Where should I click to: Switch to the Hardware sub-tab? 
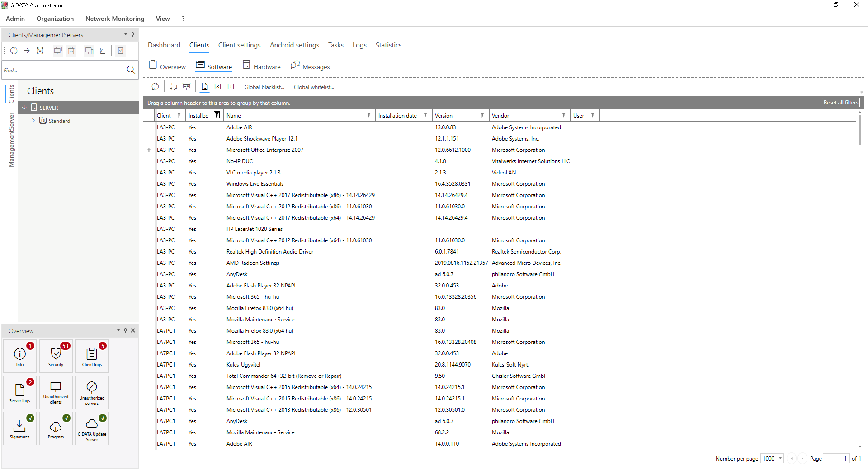[262, 66]
